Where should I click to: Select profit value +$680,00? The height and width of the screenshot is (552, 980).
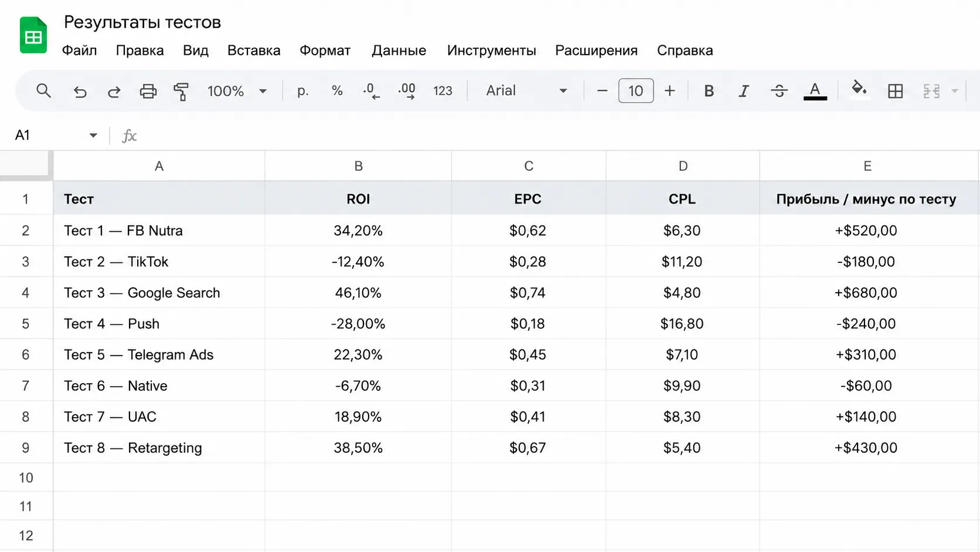[x=867, y=293]
